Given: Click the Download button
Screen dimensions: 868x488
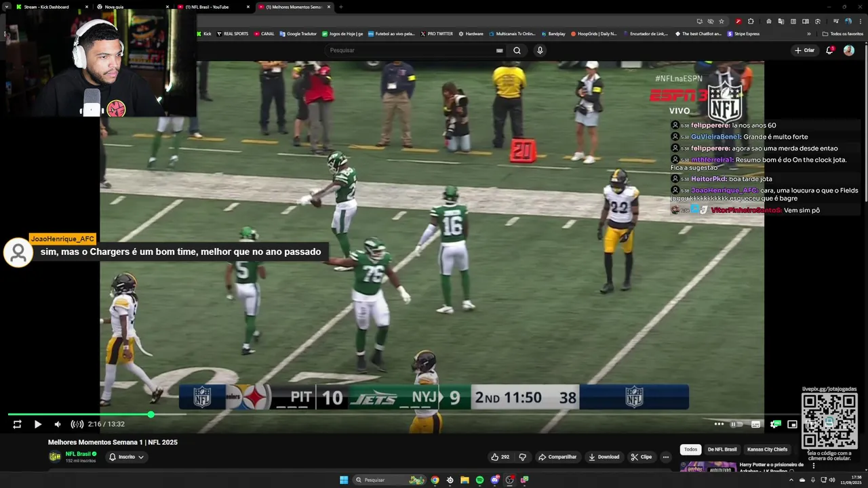Looking at the screenshot, I should point(604,457).
